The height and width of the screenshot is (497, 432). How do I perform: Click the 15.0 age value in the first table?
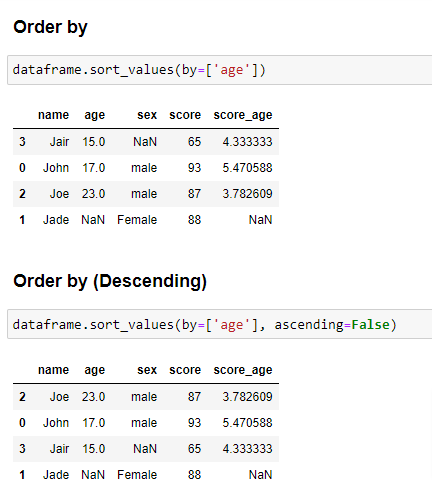pyautogui.click(x=94, y=142)
